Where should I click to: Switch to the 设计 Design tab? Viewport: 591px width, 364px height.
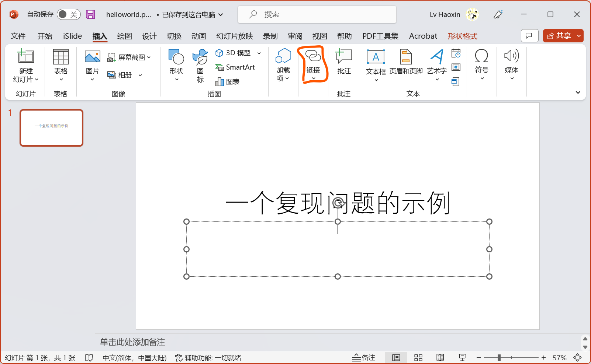point(149,36)
